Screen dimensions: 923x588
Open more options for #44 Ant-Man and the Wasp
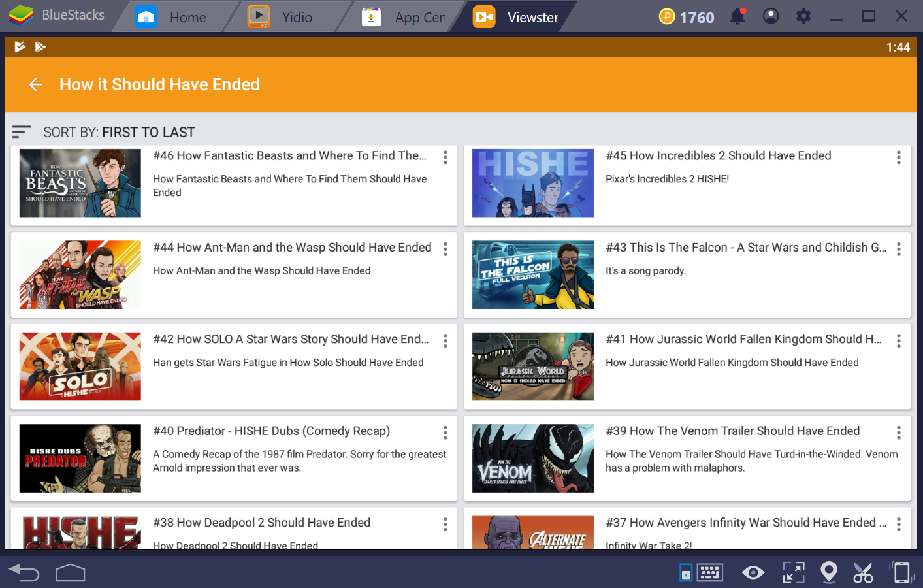(445, 249)
